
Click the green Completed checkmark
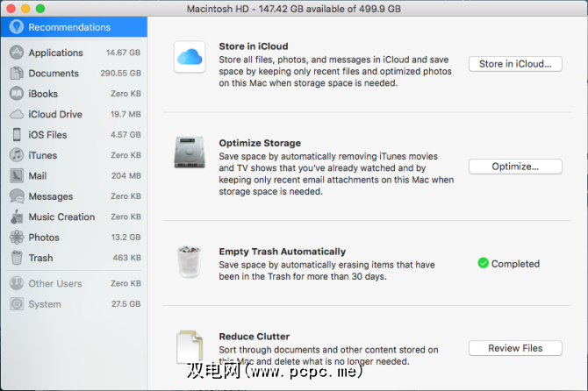click(x=483, y=263)
